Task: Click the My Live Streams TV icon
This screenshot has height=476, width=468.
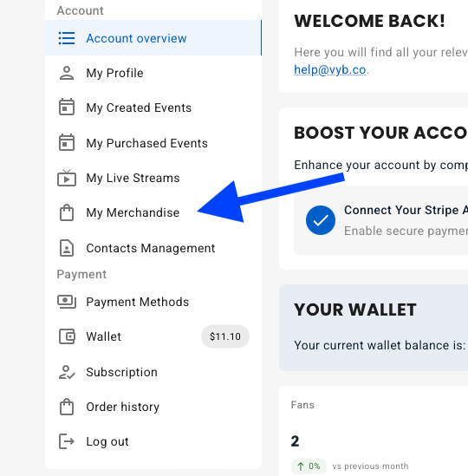Action: pyautogui.click(x=67, y=178)
